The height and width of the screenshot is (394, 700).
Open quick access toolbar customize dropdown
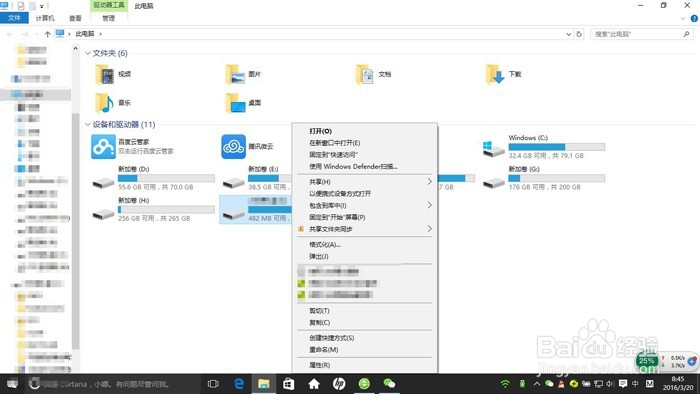coord(42,6)
